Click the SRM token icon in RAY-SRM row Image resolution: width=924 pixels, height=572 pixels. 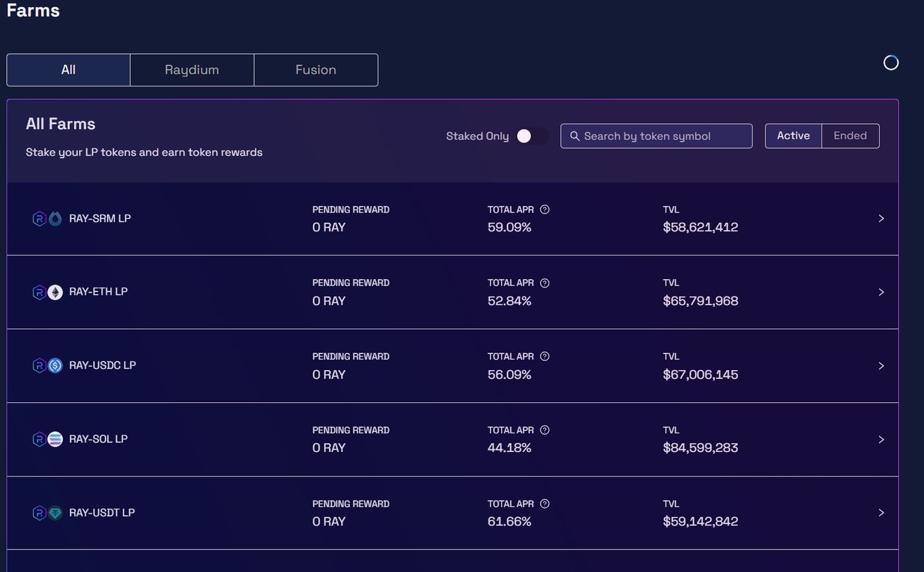click(x=55, y=218)
